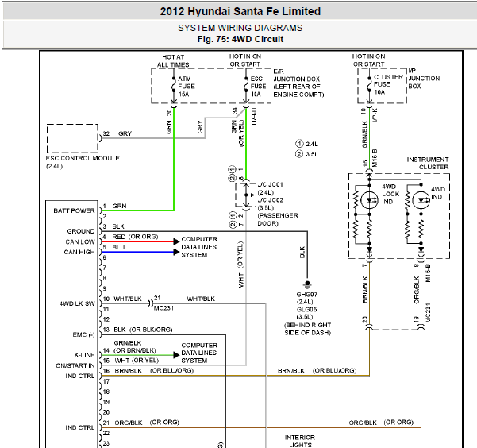Select the 'K-LINE' pin label
Screen dimensions: 477x448
click(84, 355)
